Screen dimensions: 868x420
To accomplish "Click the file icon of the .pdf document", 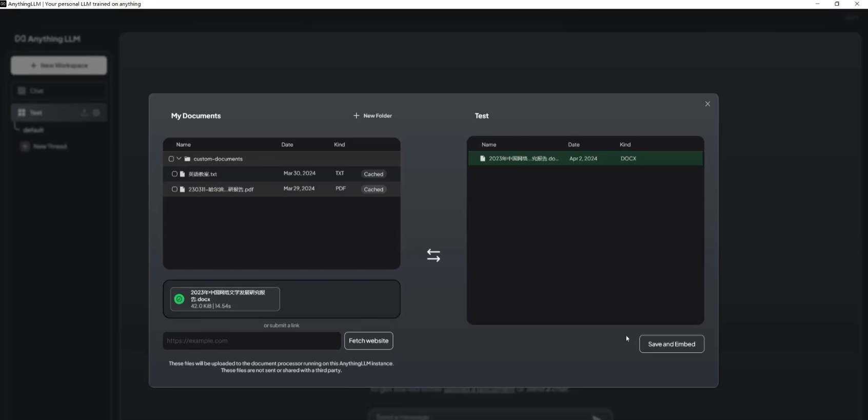I will (x=182, y=189).
